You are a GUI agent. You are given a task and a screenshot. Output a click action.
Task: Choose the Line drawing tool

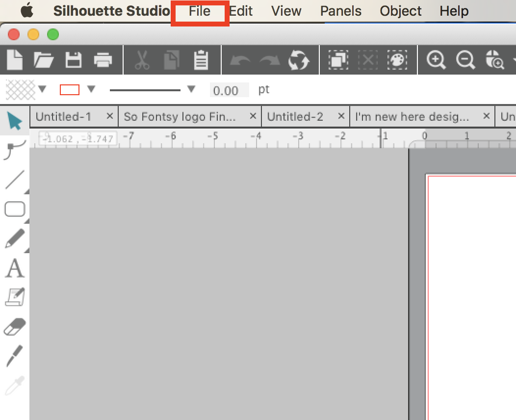15,180
